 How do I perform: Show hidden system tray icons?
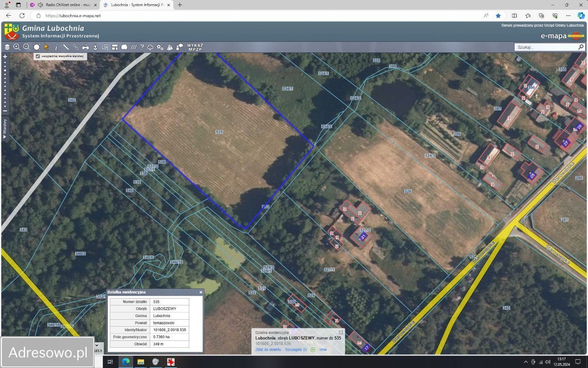tap(526, 362)
